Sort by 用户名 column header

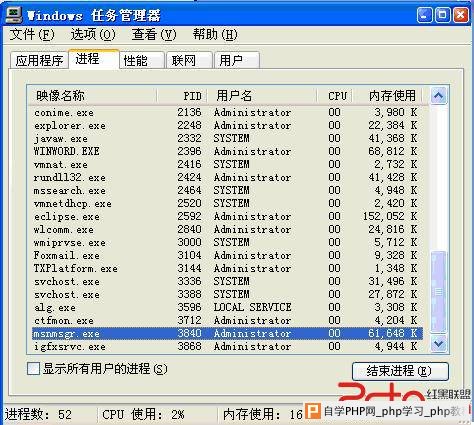coord(262,96)
